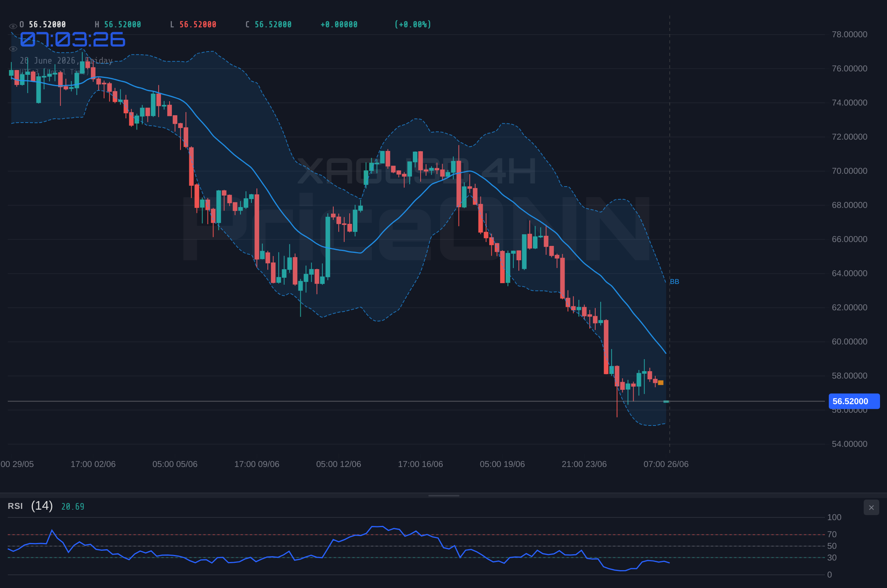
Task: Click the 70.00000 price axis label
Action: point(849,171)
